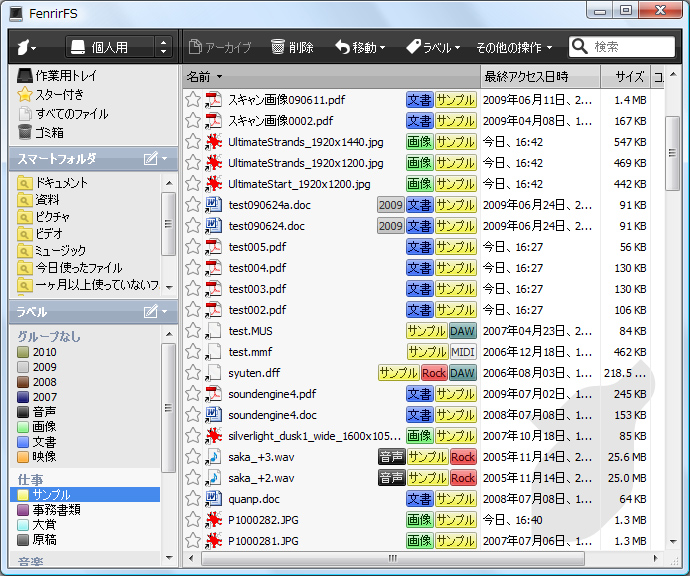The image size is (690, 576).
Task: Select the 資料 smart folder
Action: [x=47, y=199]
